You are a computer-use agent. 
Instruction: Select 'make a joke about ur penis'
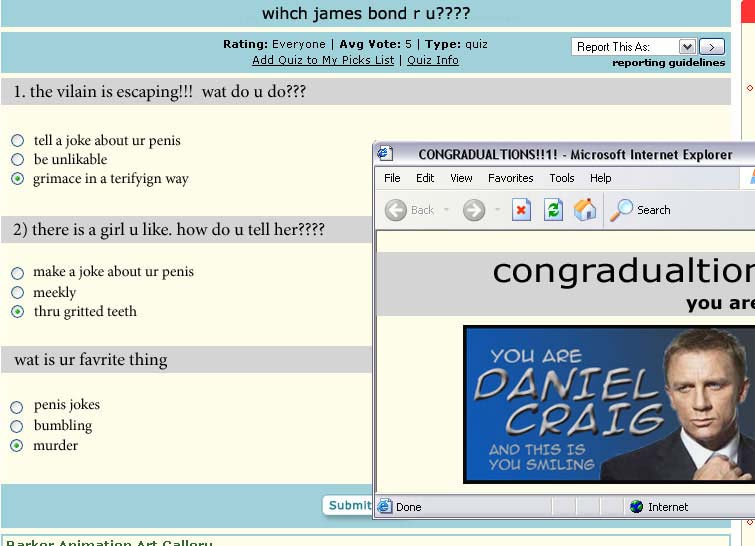click(x=17, y=273)
